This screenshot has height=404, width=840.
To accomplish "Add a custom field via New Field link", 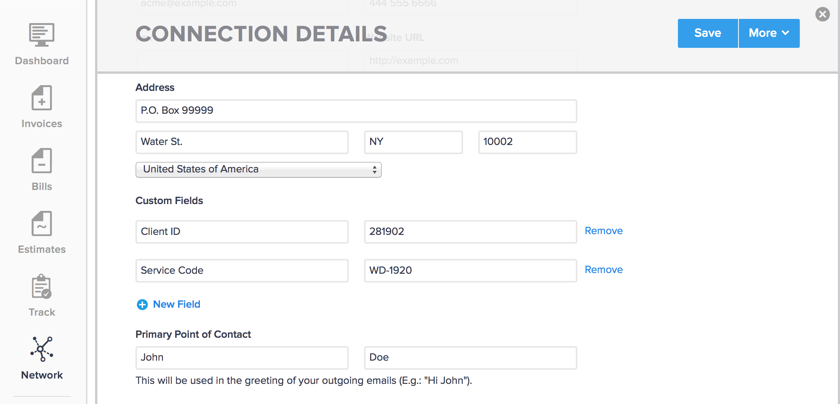I will [x=176, y=304].
